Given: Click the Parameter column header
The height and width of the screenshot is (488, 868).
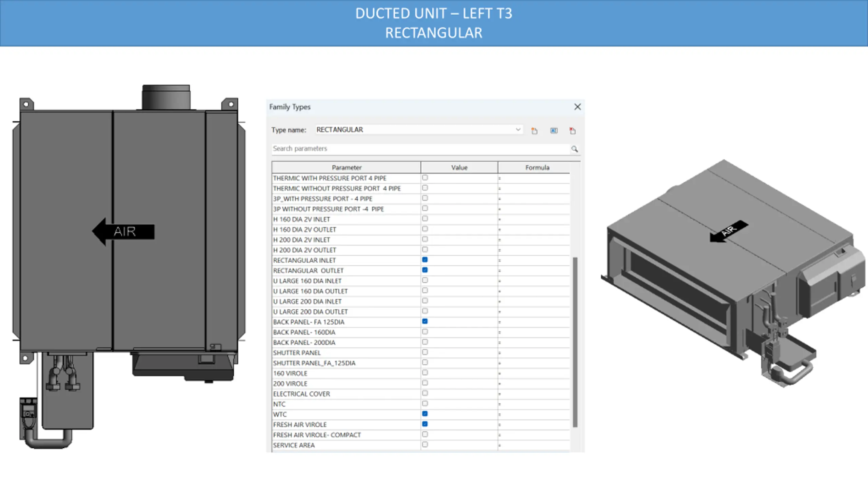Looking at the screenshot, I should (346, 167).
